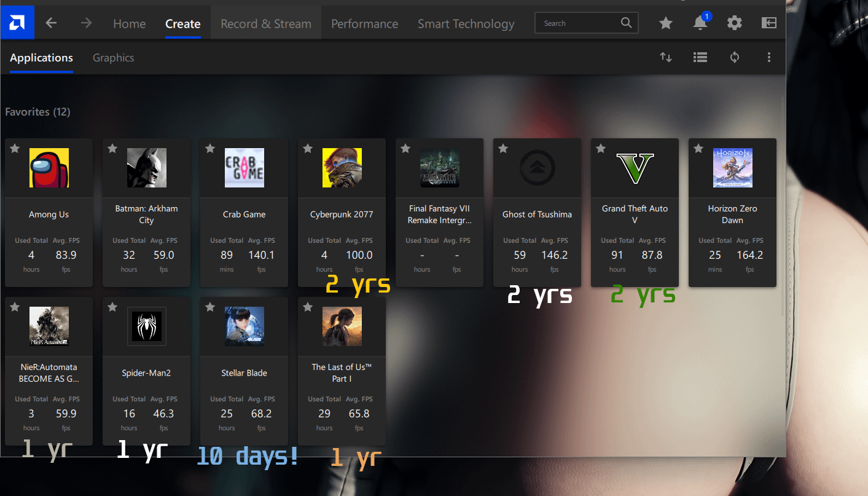Collapse the Favorites (12) section

(37, 112)
